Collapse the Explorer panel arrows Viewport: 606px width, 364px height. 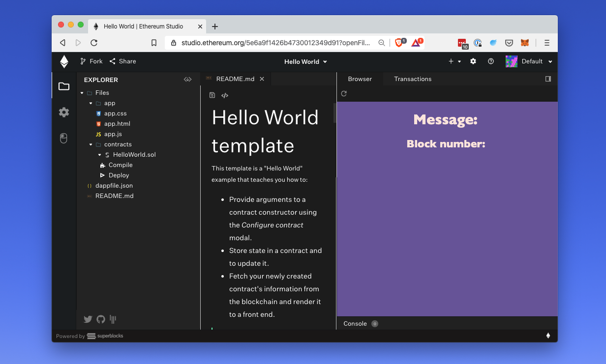[187, 80]
